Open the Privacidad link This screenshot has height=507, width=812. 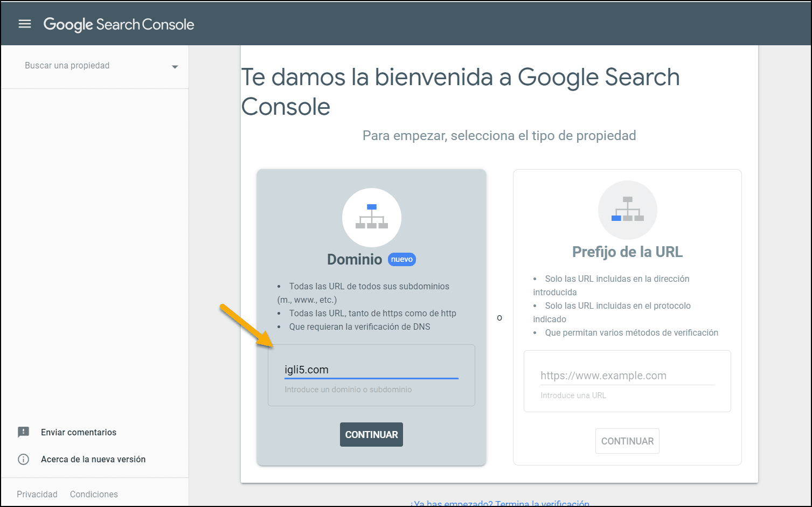37,494
